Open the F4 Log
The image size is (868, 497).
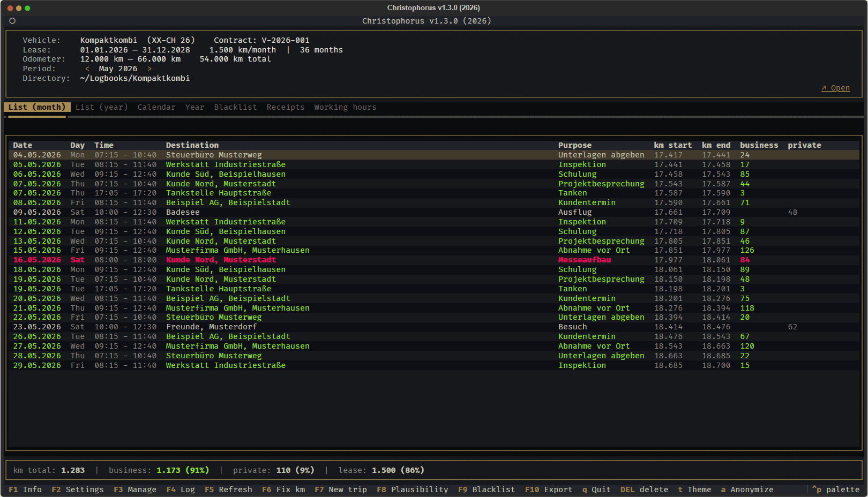pos(181,490)
